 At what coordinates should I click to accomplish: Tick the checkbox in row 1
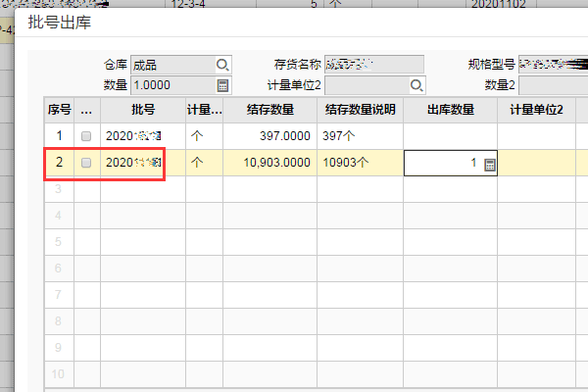coord(86,135)
